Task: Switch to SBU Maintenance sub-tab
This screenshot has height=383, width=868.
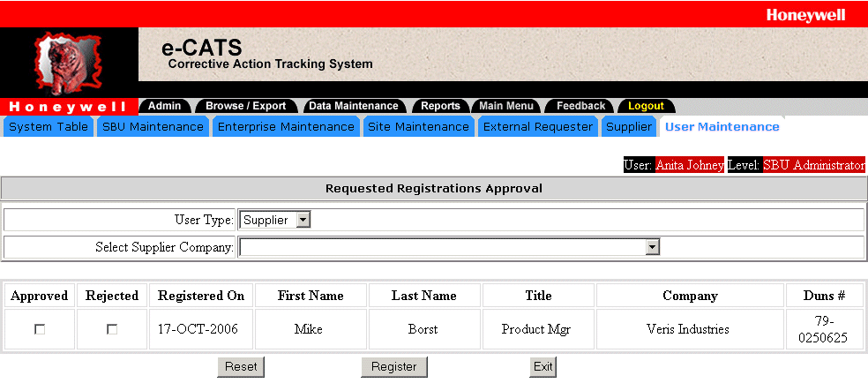Action: tap(153, 127)
